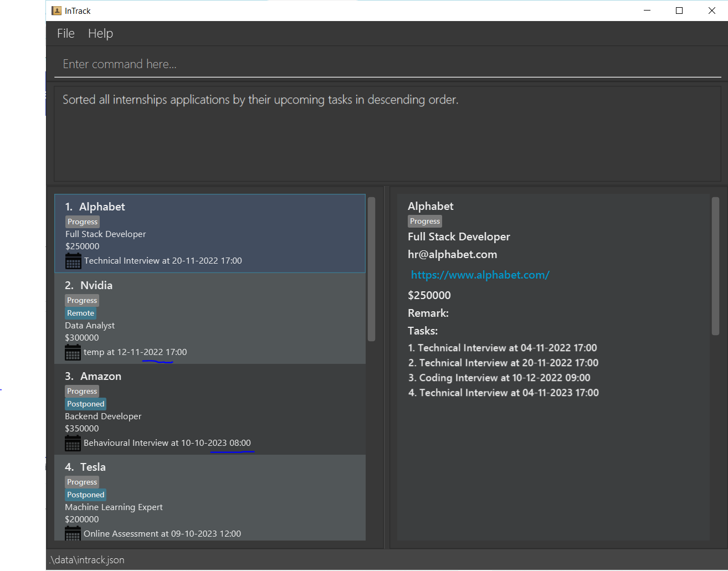Click task 1 'Technical Interview at 04-11-2022 17:00'
Image resolution: width=728 pixels, height=571 pixels.
coord(503,348)
